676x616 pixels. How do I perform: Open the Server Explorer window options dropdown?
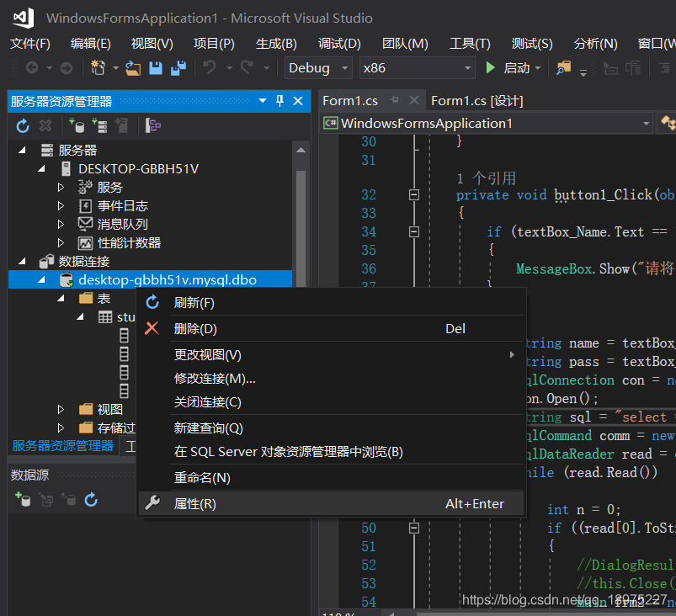click(263, 101)
